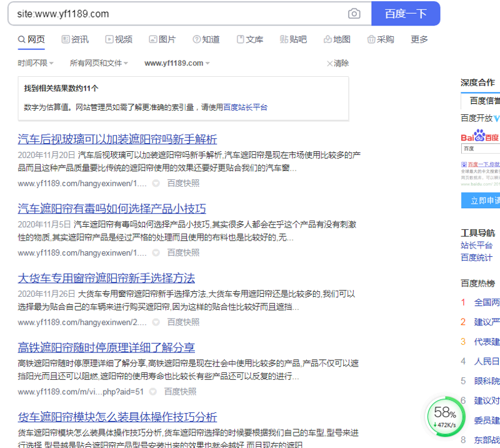
Task: Go to the 知道 tab
Action: 206,39
